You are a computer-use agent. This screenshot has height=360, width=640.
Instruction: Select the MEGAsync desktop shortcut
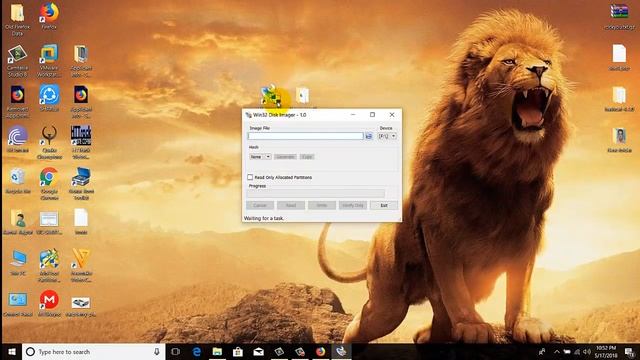click(x=49, y=303)
